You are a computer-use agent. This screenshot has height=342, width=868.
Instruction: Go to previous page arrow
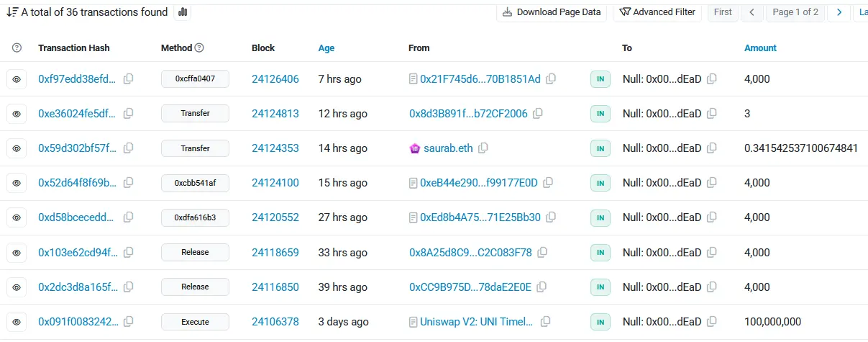pyautogui.click(x=751, y=12)
